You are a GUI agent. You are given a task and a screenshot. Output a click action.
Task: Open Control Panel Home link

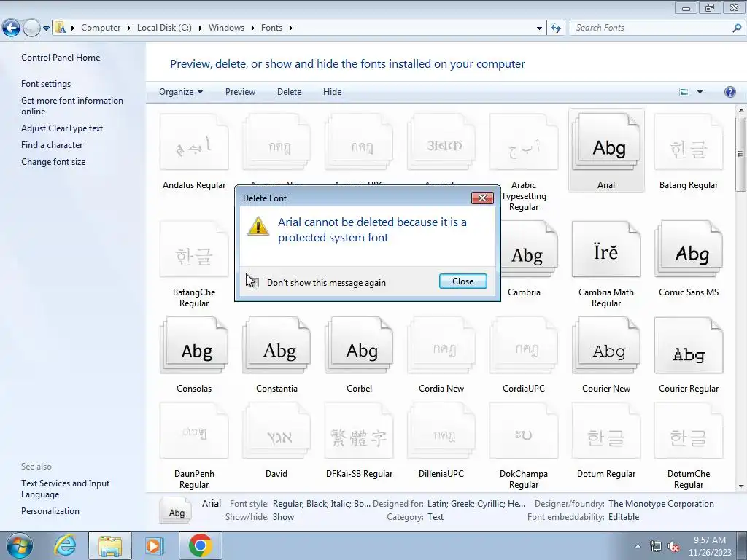click(61, 58)
